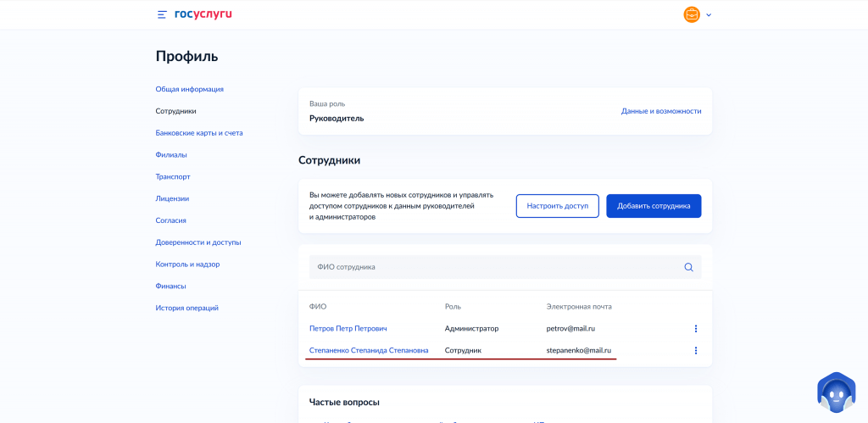Click the Добавить сотрудника button
This screenshot has height=423, width=868.
pos(654,206)
